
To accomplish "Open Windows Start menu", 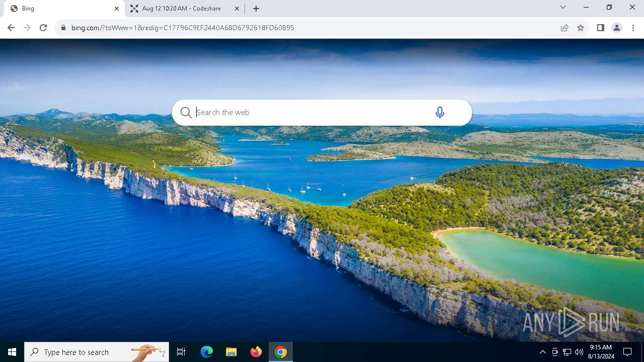I will pos(12,352).
